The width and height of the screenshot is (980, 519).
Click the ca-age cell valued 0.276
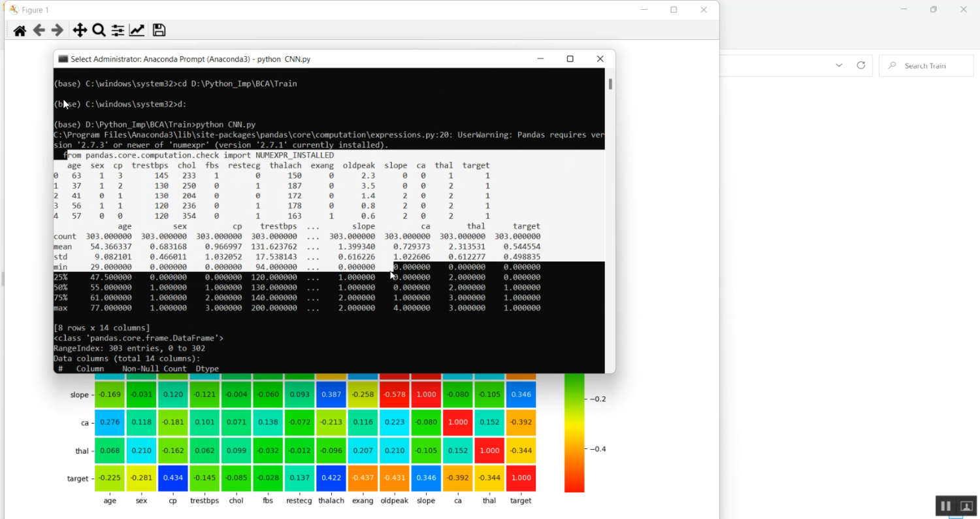click(110, 423)
